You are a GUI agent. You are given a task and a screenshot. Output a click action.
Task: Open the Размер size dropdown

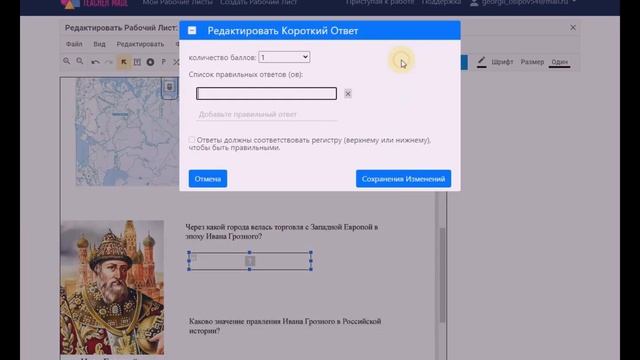pos(532,62)
